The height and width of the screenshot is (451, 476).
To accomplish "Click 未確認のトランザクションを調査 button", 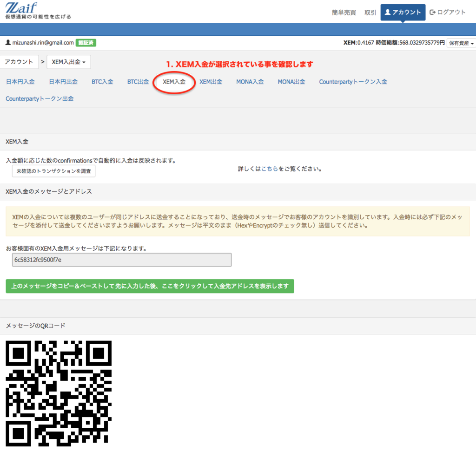I will click(54, 171).
